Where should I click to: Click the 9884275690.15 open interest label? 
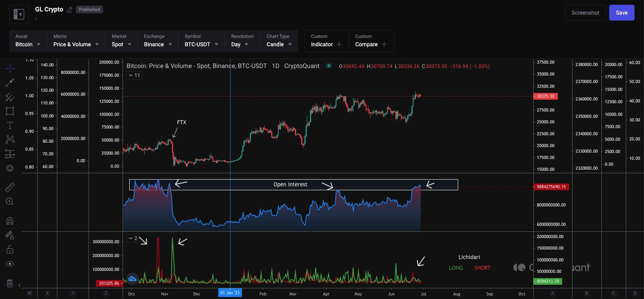(x=551, y=187)
